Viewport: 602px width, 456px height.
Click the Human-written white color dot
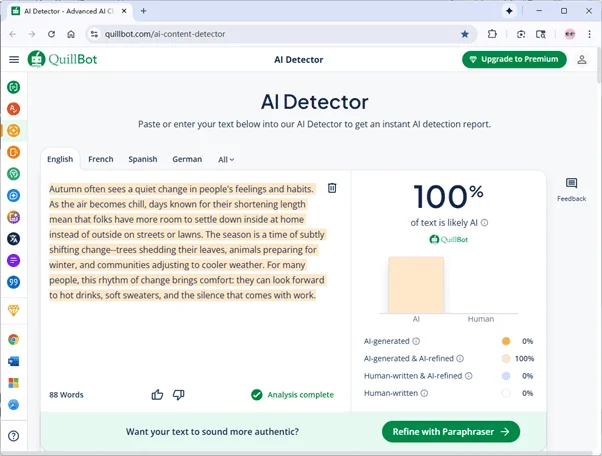click(x=506, y=393)
